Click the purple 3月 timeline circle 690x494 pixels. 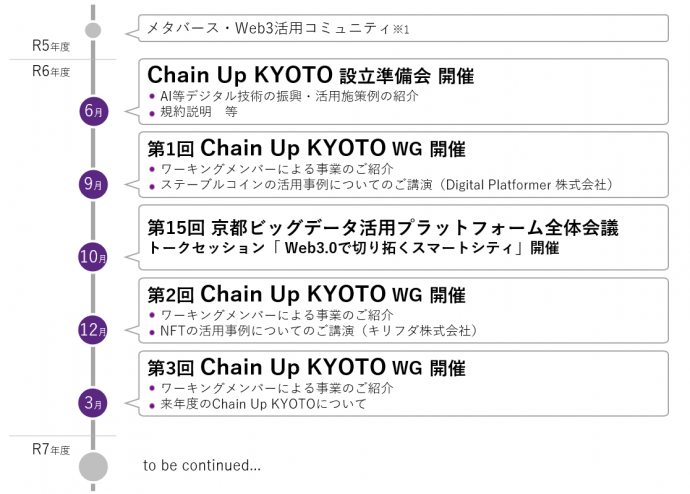click(x=93, y=404)
